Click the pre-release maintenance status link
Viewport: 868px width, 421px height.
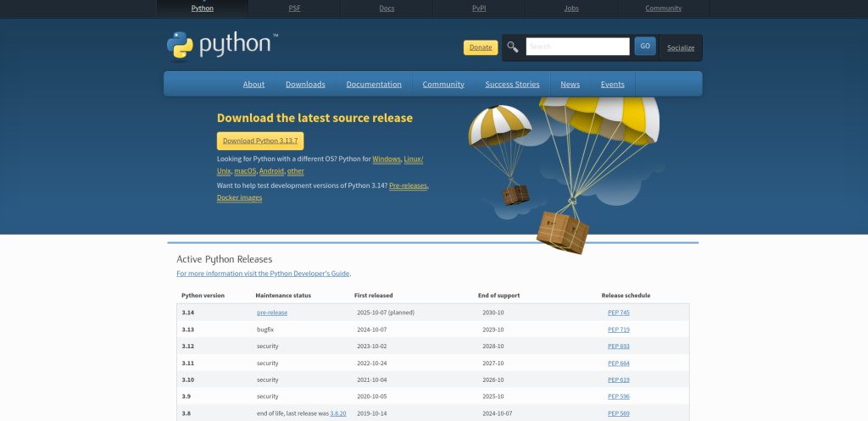coord(272,313)
